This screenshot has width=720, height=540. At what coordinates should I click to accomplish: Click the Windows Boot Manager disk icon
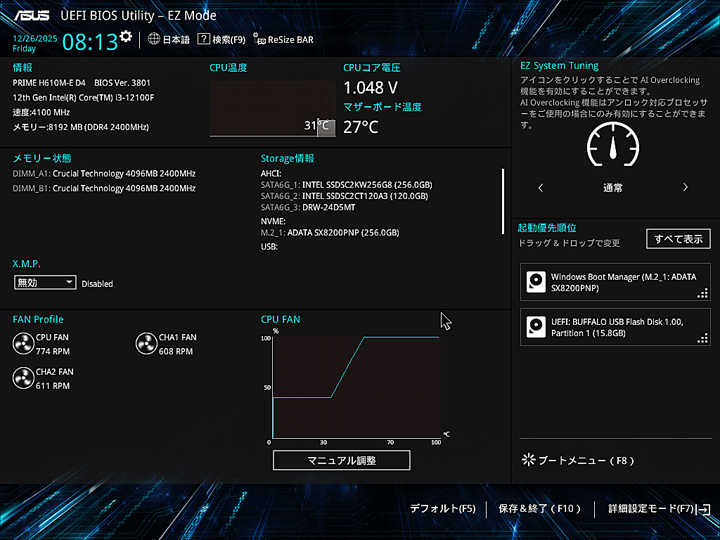(536, 282)
